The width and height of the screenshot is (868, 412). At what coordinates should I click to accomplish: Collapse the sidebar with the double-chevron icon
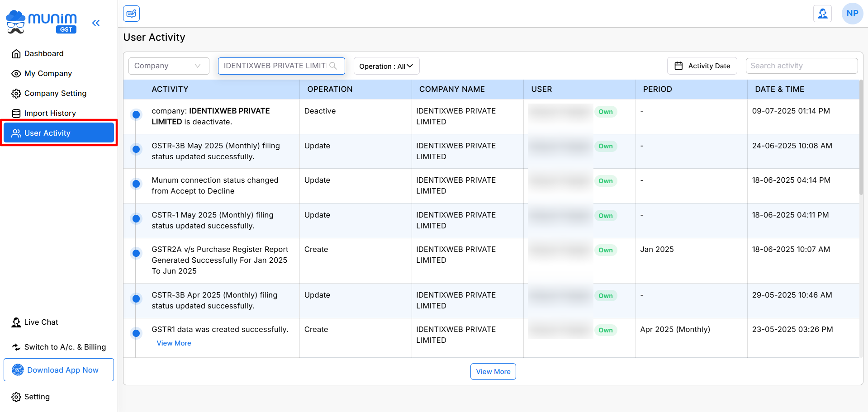(x=96, y=23)
